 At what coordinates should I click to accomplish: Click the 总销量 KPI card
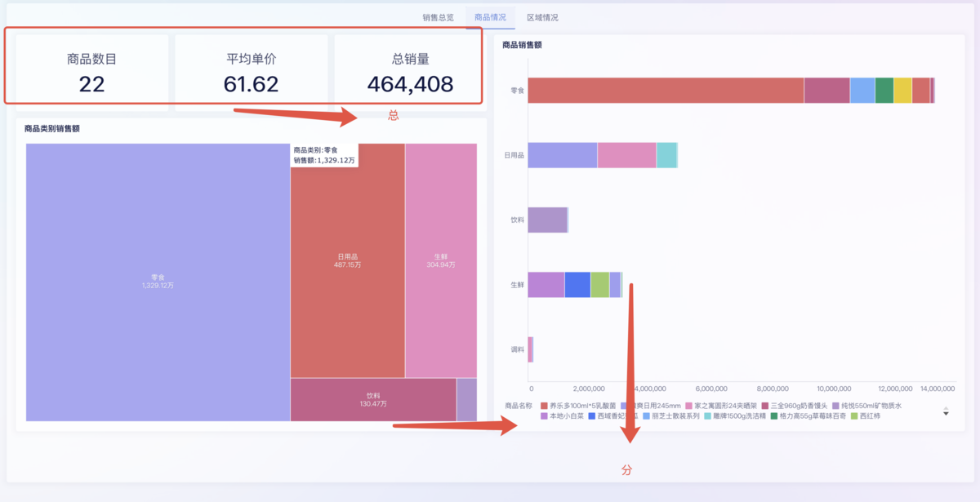tap(410, 73)
